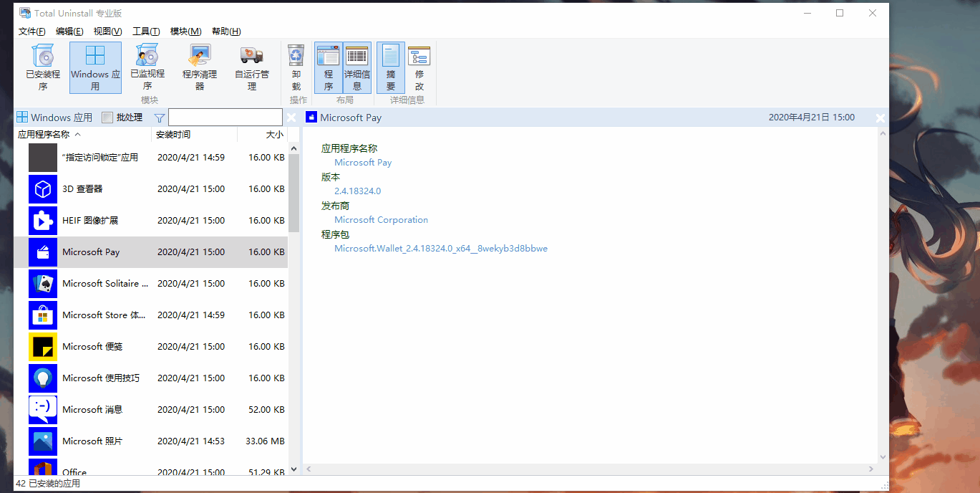Image resolution: width=980 pixels, height=493 pixels.
Task: Select the Microsoft 便笺 row name
Action: 92,347
